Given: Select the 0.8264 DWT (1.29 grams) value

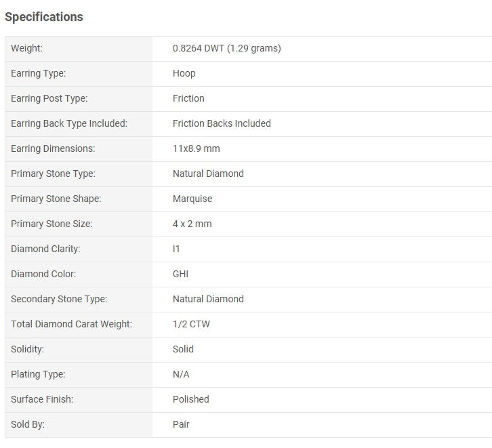Looking at the screenshot, I should [226, 48].
